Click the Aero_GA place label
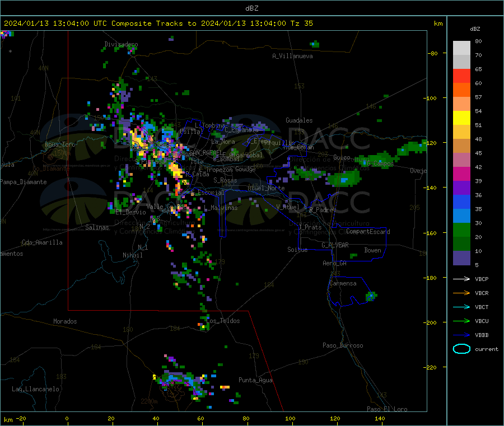This screenshot has height=426, width=504. pos(335,263)
